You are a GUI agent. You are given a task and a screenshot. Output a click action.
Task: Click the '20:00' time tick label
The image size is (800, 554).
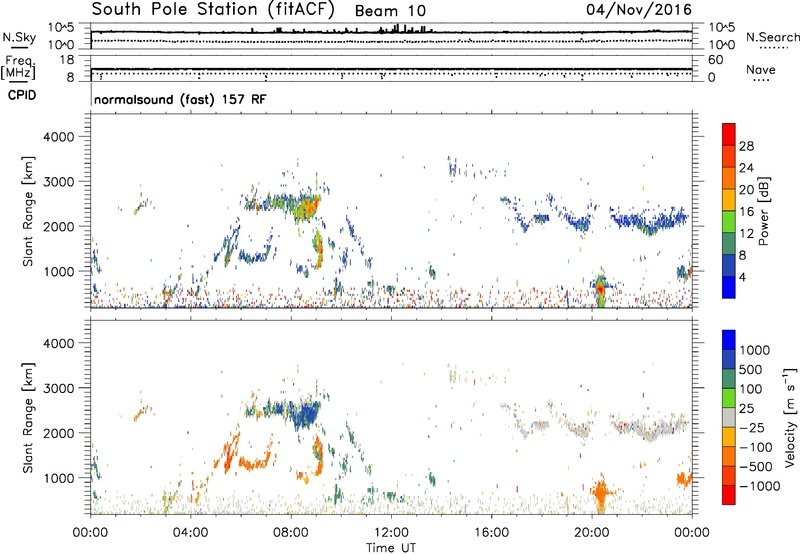591,533
